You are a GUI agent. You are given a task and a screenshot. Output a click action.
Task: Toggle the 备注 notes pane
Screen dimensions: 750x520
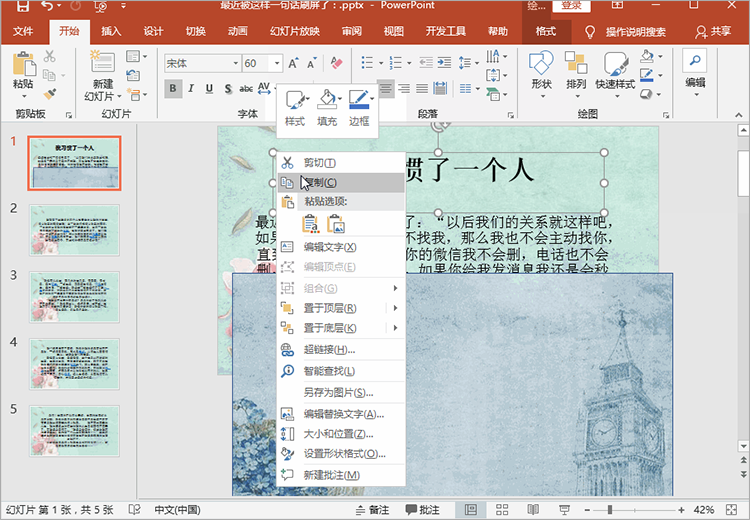tap(373, 510)
